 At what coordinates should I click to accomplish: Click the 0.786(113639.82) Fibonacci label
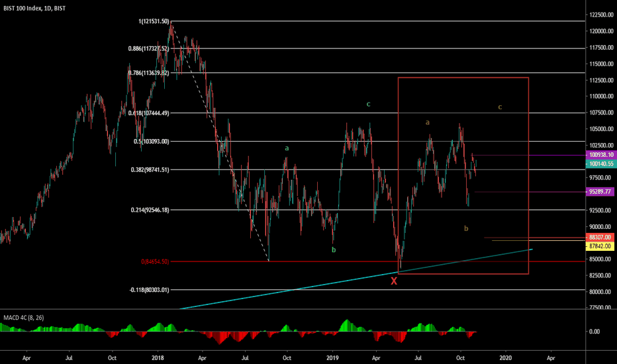click(x=148, y=73)
